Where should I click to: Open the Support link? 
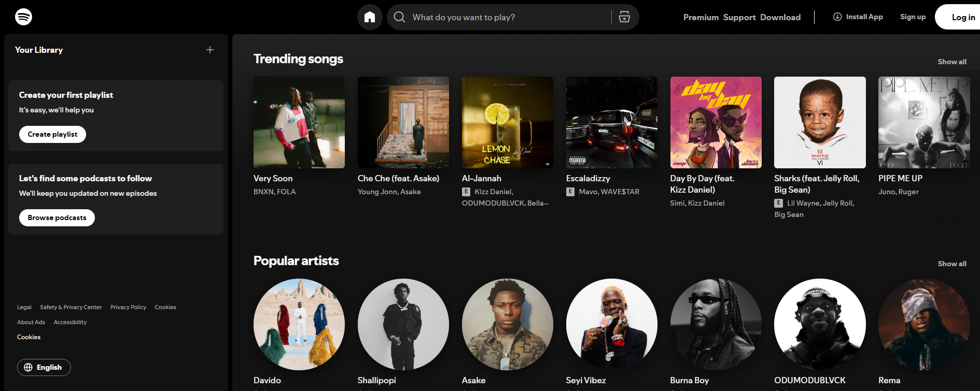point(739,17)
